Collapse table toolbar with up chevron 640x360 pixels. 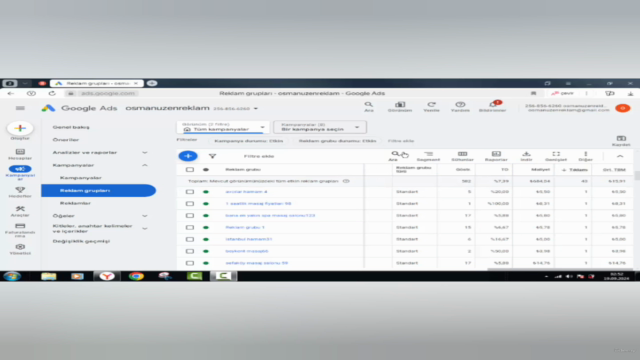(620, 156)
